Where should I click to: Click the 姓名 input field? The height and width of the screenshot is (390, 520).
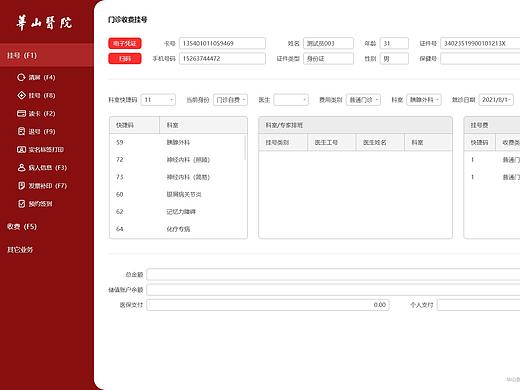328,43
